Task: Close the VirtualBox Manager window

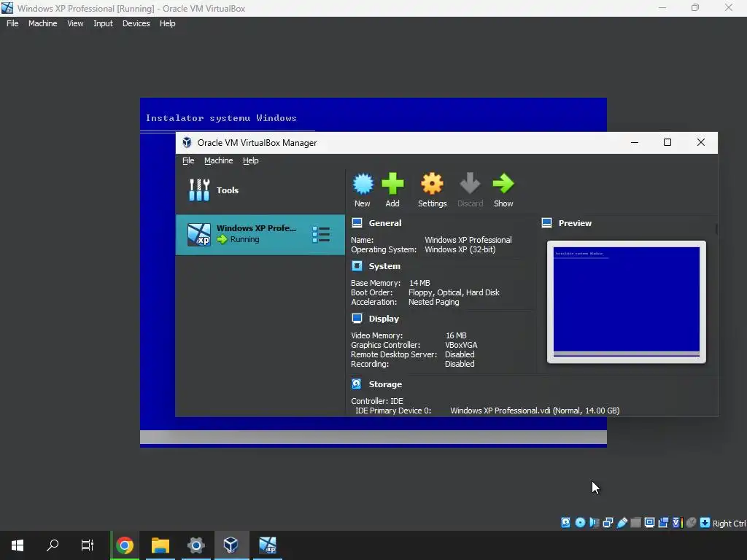Action: (701, 142)
